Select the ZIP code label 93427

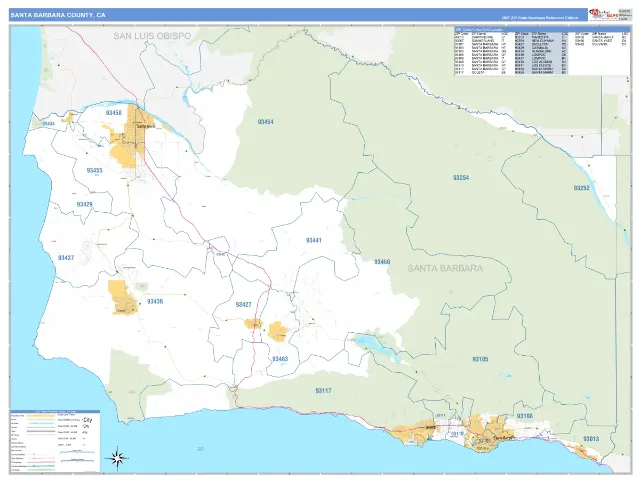243,304
